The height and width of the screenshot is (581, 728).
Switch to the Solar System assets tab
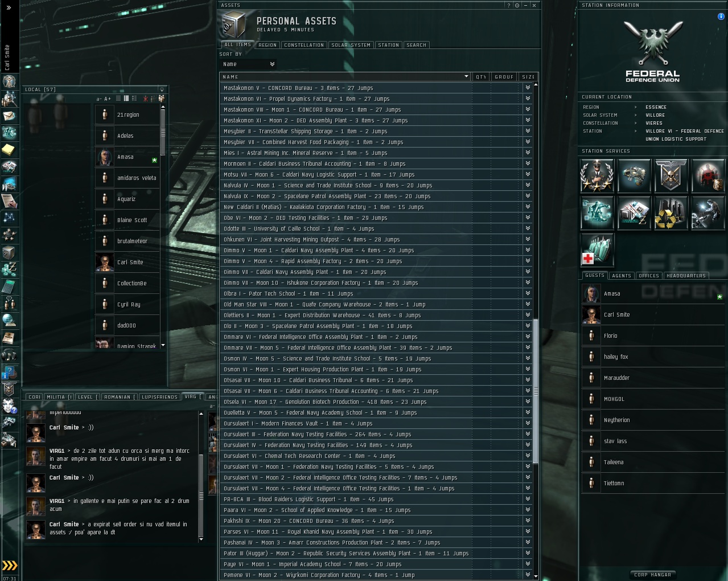click(x=351, y=45)
